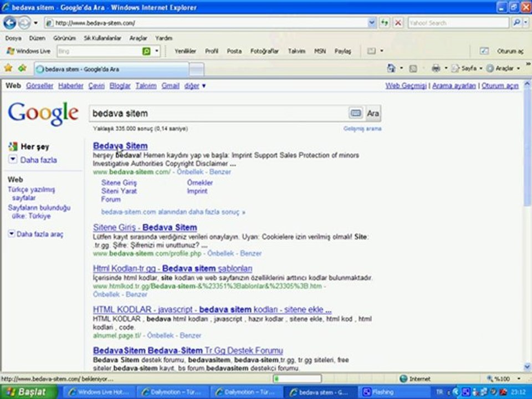Image resolution: width=532 pixels, height=399 pixels.
Task: Open the Düzen menu
Action: 37,38
